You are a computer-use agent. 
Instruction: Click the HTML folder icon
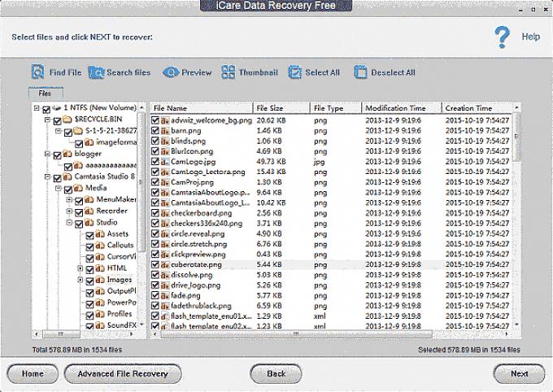[x=100, y=268]
